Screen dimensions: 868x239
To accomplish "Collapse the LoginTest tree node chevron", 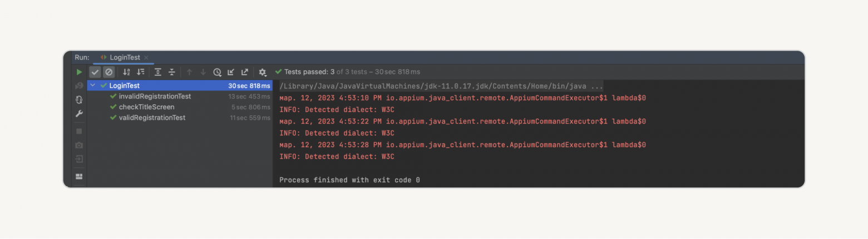I will tap(93, 86).
